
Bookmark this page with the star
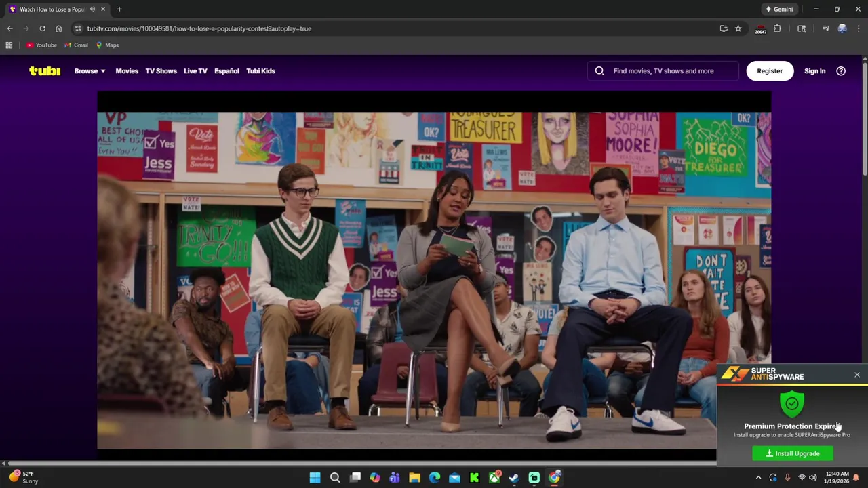click(738, 28)
